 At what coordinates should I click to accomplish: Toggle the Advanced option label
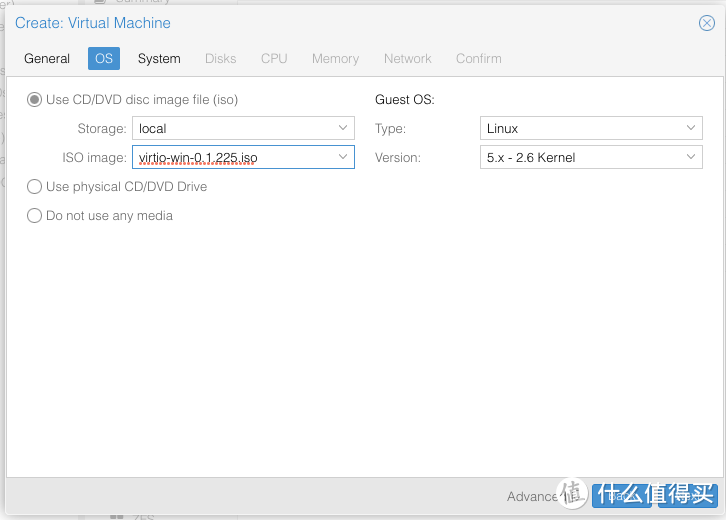click(x=534, y=496)
